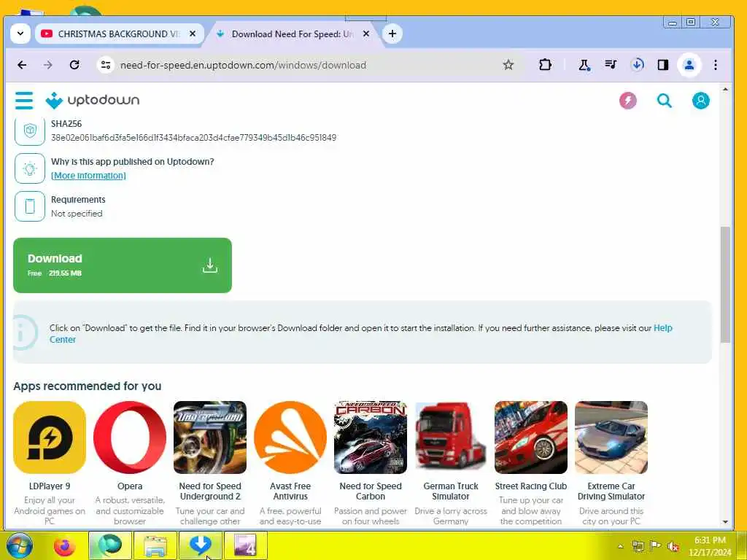The height and width of the screenshot is (560, 747).
Task: Click the LDPlayer 9 title text
Action: tap(50, 486)
